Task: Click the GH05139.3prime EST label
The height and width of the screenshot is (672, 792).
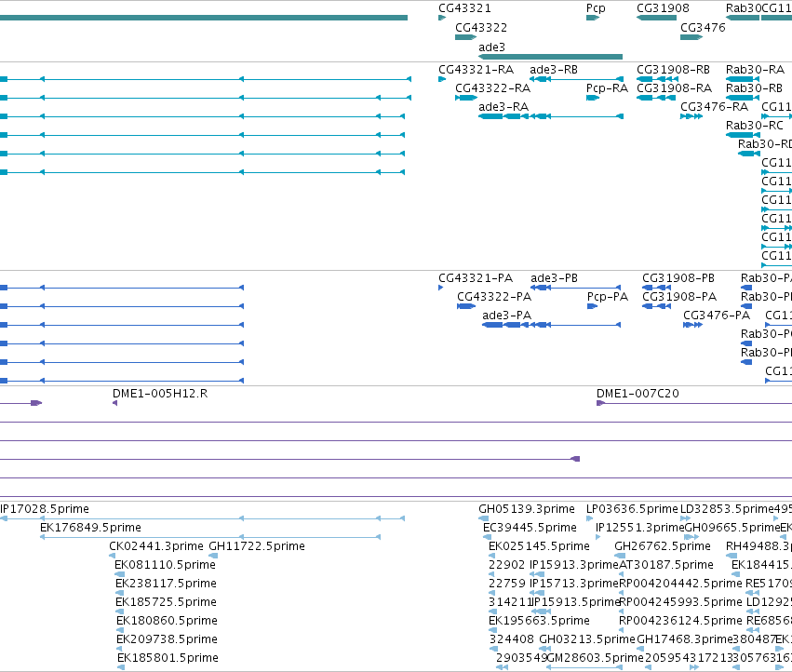Action: pyautogui.click(x=527, y=509)
